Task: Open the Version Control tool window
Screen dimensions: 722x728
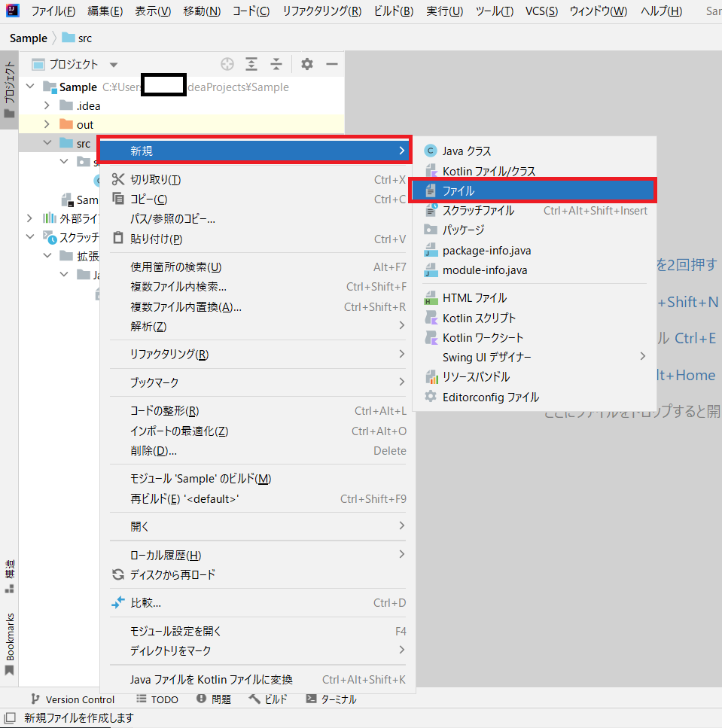Action: click(72, 699)
